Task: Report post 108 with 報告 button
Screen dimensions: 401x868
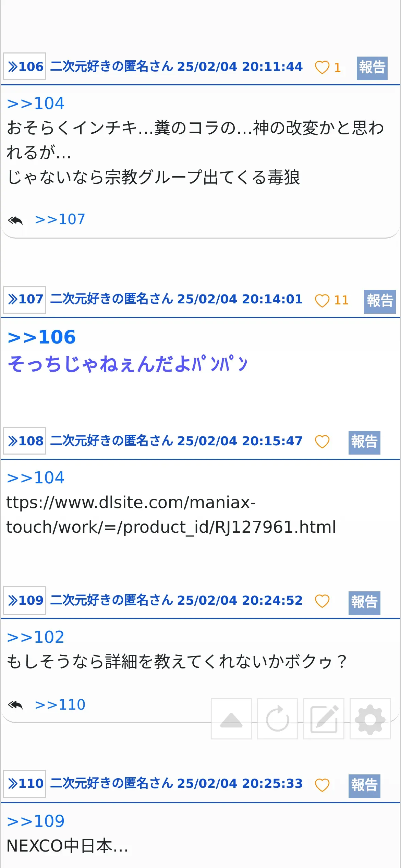Action: [364, 443]
